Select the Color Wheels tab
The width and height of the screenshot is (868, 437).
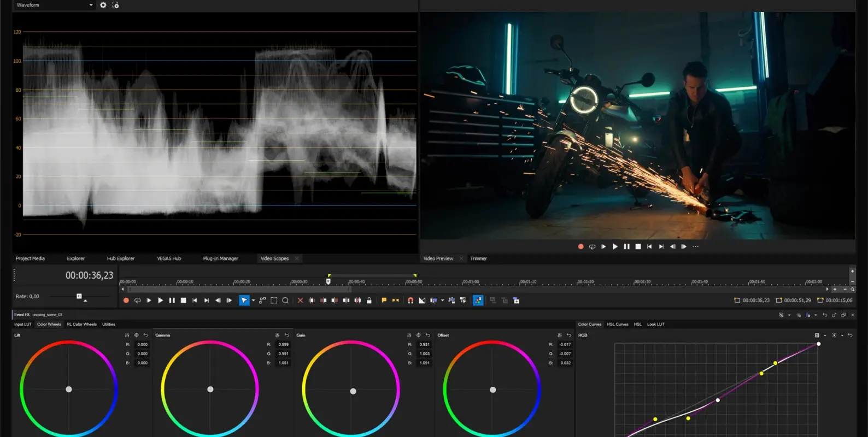49,324
